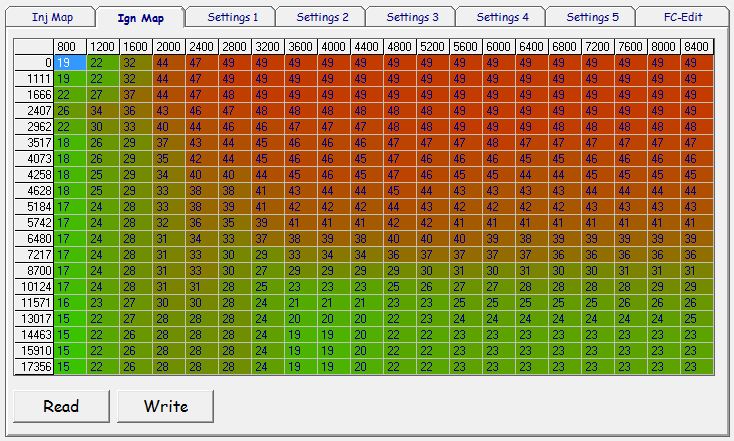The image size is (734, 441).
Task: Click the cell at row 0, column 8400
Action: click(x=697, y=62)
